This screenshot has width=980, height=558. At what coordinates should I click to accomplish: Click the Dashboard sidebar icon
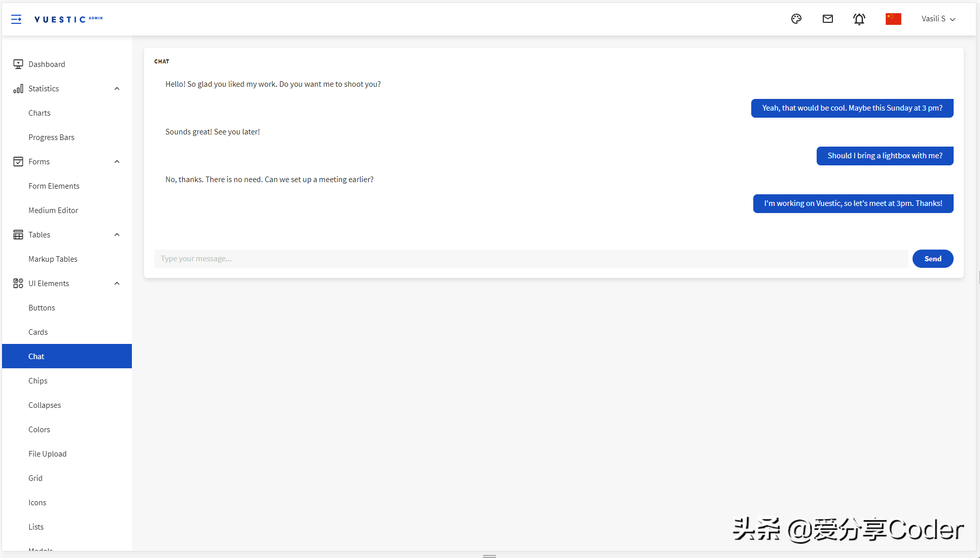point(17,63)
